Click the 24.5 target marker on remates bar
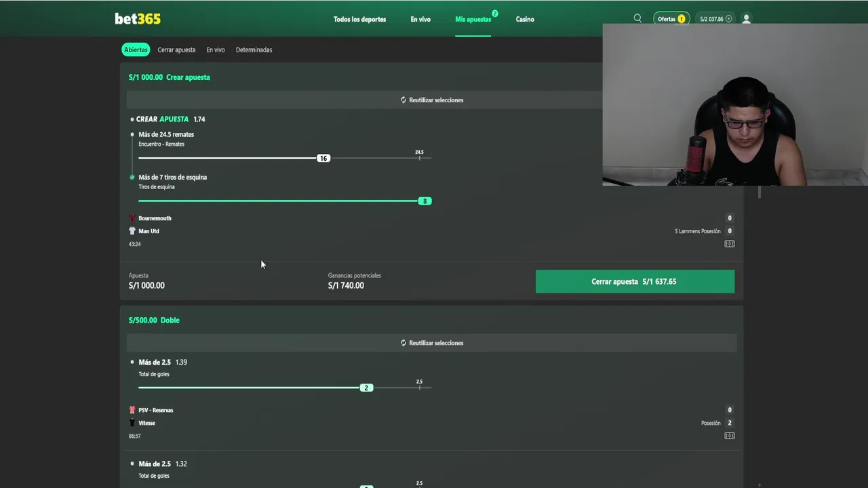This screenshot has width=868, height=488. coord(419,155)
